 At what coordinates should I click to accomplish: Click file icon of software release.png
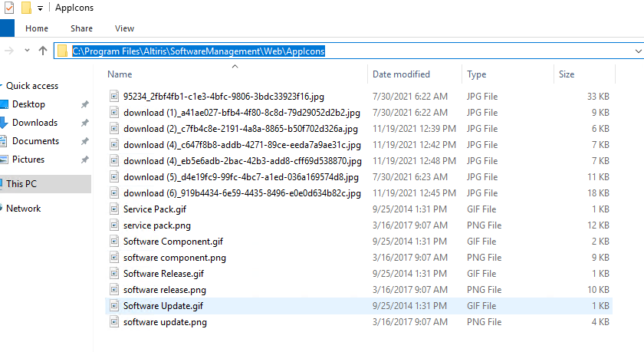click(x=114, y=290)
